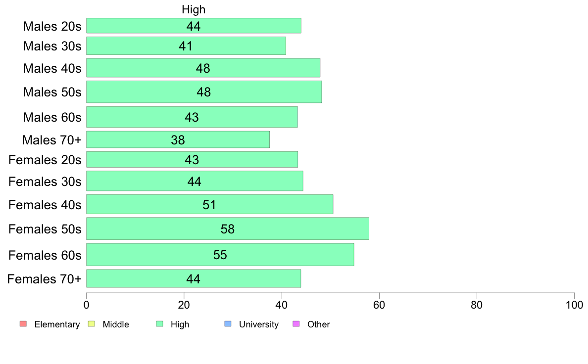
Task: Click the Males 70+ bar showing 38
Action: 178,139
